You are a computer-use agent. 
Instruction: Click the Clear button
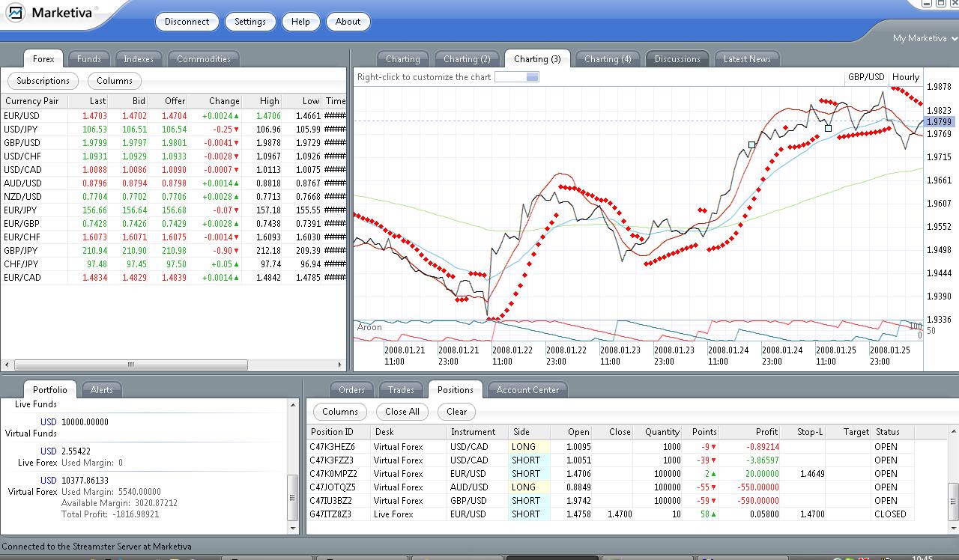457,412
